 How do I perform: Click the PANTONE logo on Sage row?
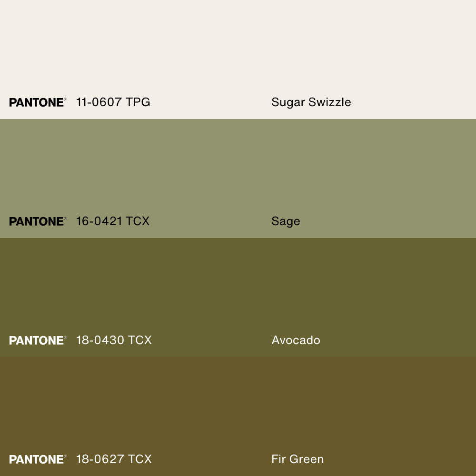click(36, 221)
